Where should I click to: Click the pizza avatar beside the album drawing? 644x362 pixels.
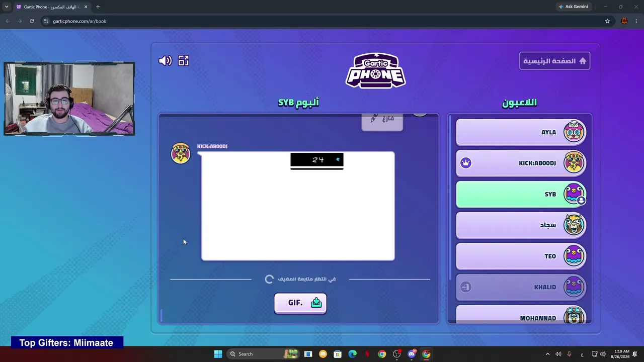tap(181, 153)
